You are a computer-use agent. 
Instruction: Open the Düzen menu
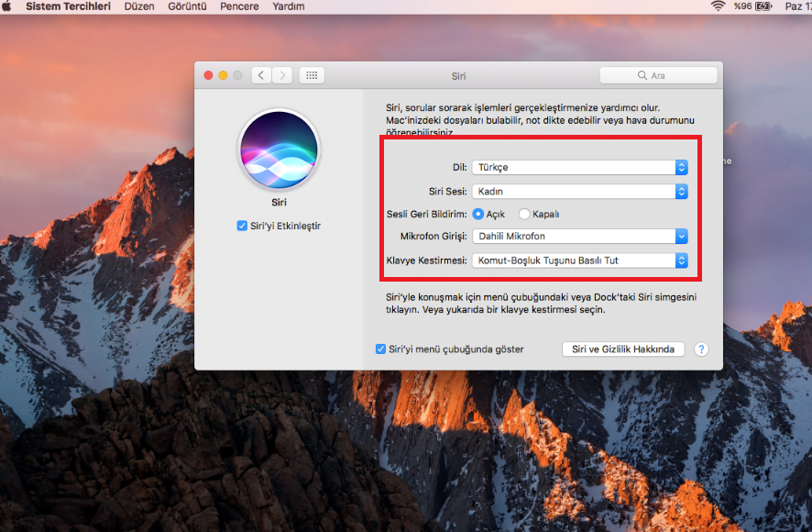(x=139, y=6)
